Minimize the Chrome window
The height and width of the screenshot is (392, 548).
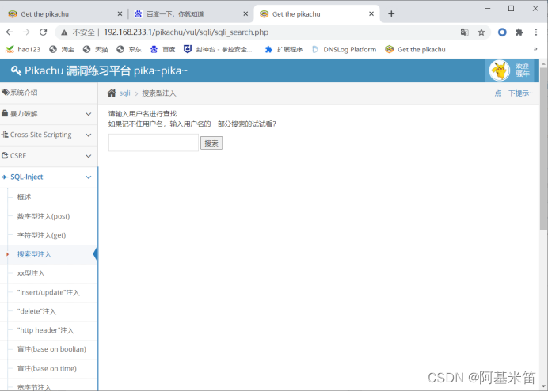(x=488, y=9)
